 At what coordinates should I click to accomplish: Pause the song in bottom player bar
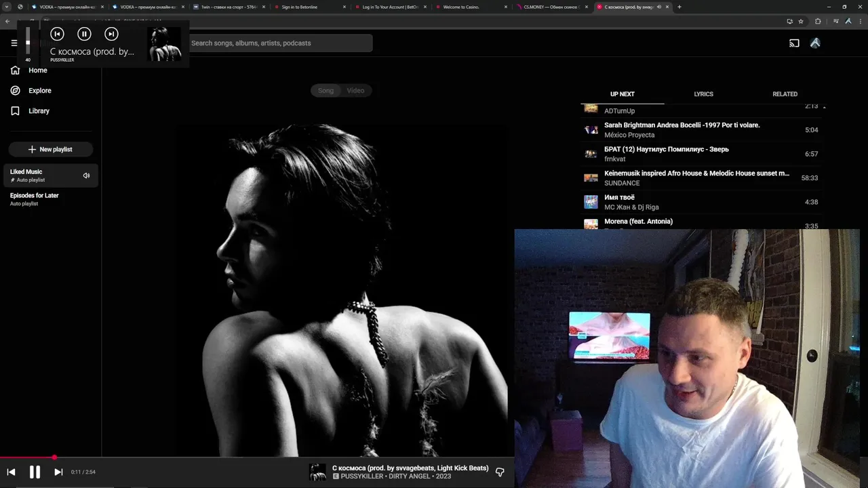tap(35, 472)
